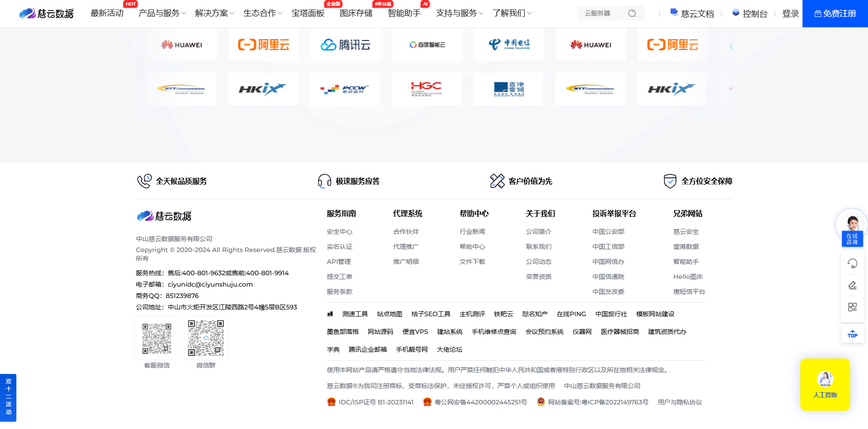Click the search magnifier icon

[632, 14]
